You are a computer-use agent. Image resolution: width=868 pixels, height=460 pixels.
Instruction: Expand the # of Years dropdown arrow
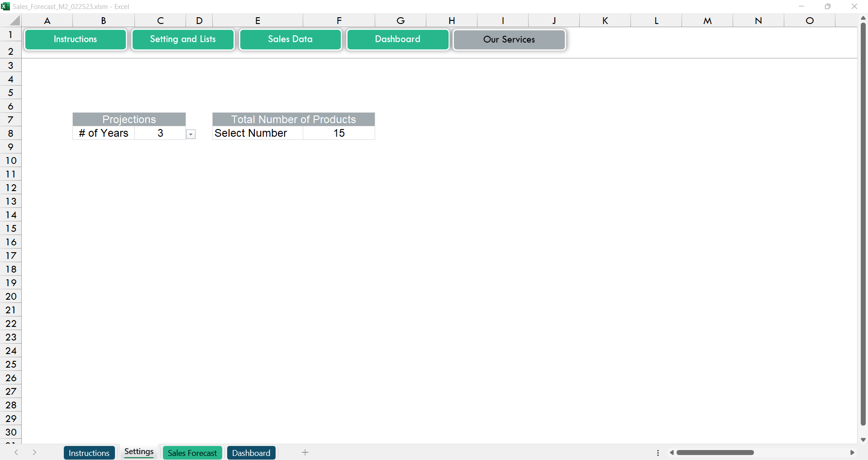pos(191,134)
